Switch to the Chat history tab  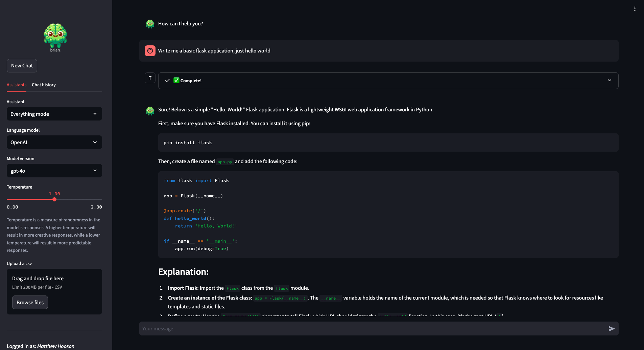[44, 85]
